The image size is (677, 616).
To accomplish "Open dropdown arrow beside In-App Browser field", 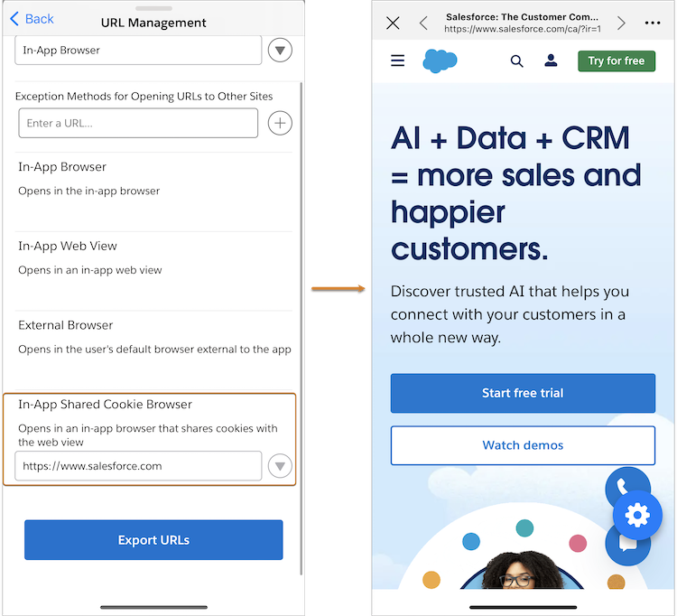I will 280,50.
